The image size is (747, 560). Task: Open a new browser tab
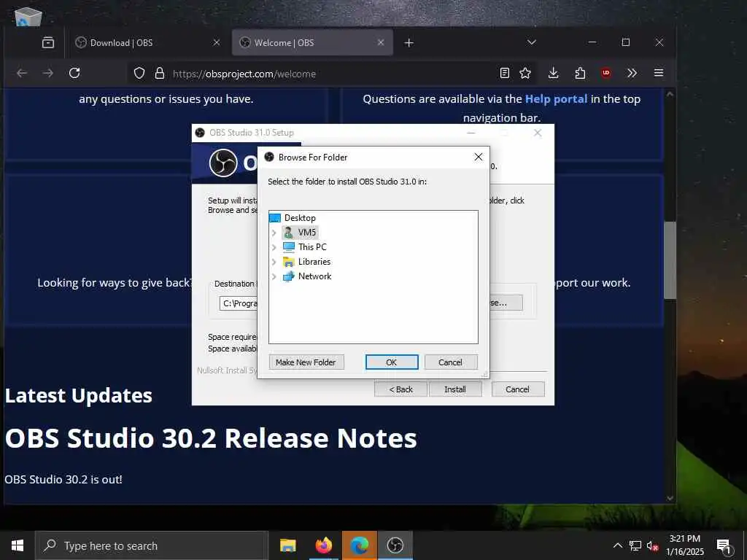click(x=409, y=43)
